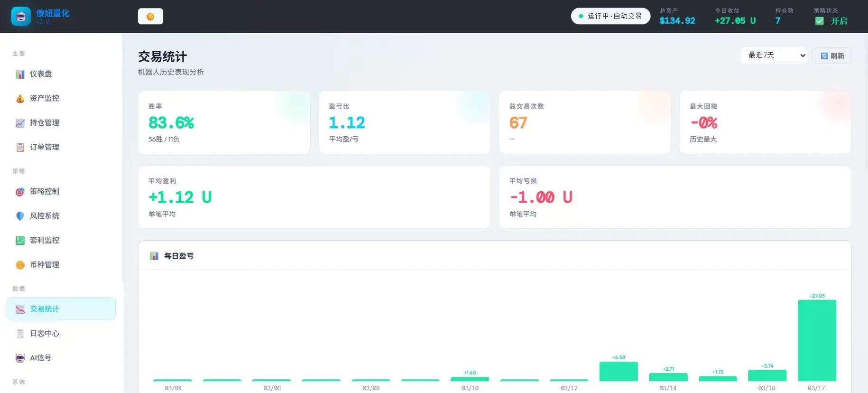Click the 56胜 / 11负 text

(x=164, y=139)
